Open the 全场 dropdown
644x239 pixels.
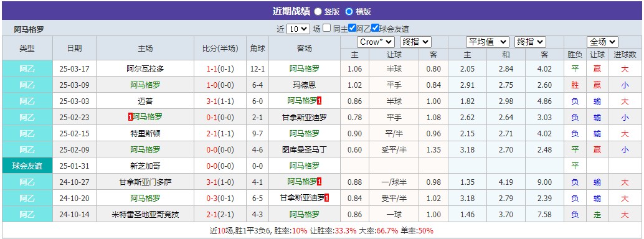click(x=602, y=42)
